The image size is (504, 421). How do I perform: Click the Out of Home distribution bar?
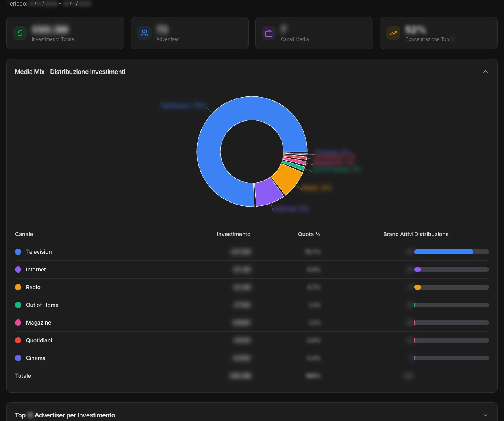[x=452, y=305]
